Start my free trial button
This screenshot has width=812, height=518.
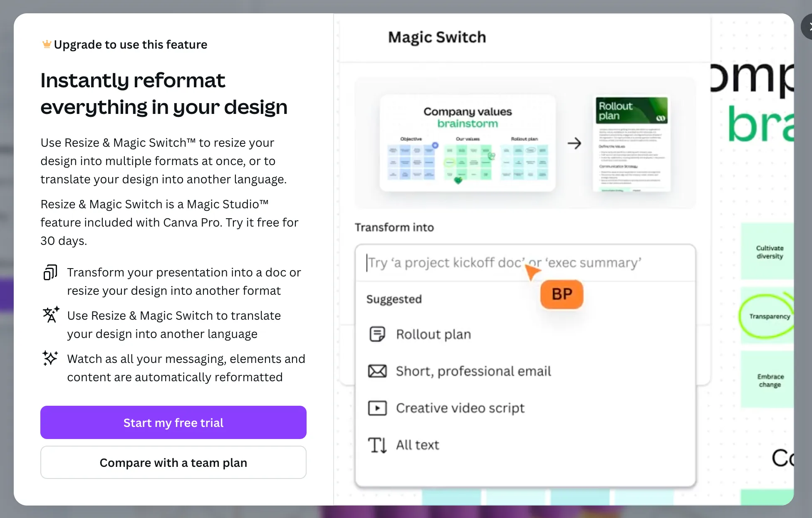tap(173, 422)
